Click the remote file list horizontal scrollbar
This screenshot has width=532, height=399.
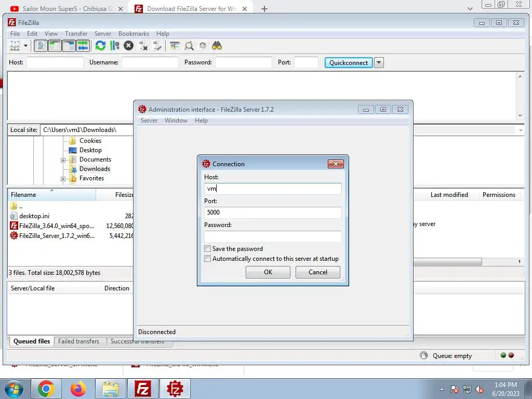pyautogui.click(x=447, y=262)
